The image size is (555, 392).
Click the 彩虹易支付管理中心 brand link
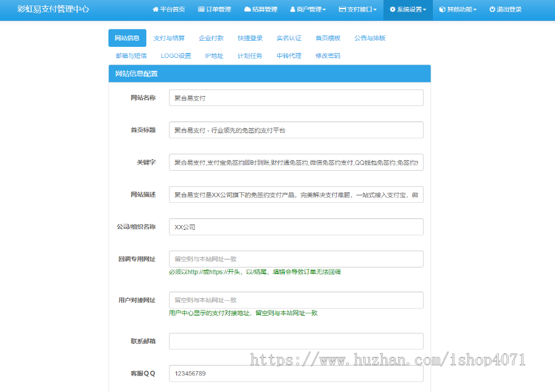coord(53,10)
